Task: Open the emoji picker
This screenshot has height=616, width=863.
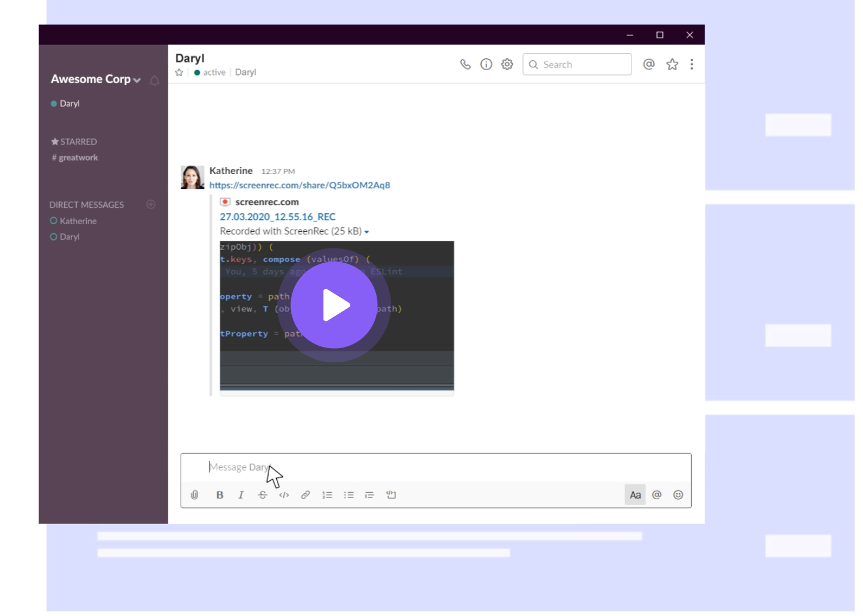Action: pos(678,495)
